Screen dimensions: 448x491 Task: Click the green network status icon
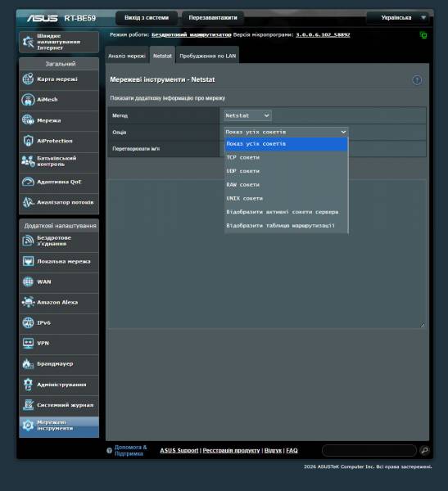pyautogui.click(x=423, y=35)
